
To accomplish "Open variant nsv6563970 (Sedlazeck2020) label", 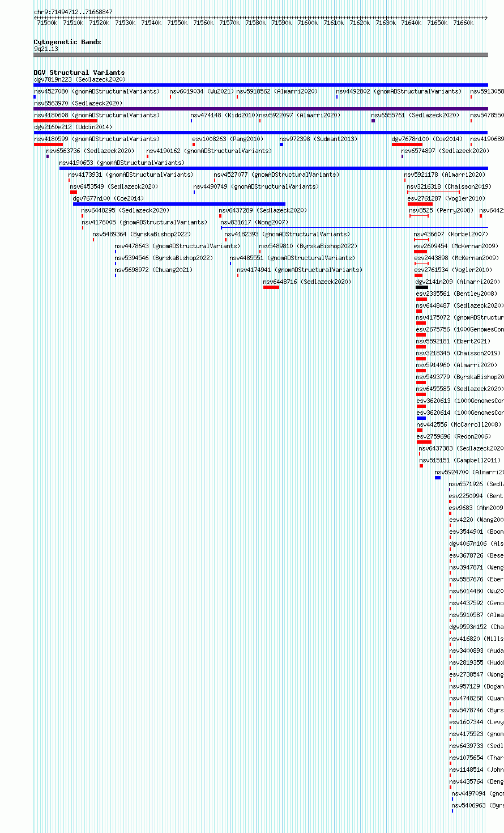I will pos(78,103).
